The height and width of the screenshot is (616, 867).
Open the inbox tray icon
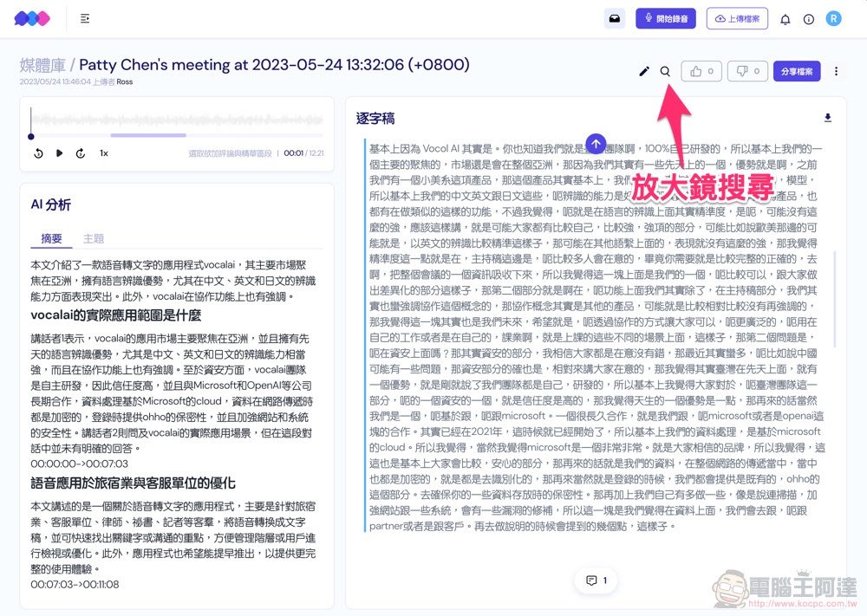(x=615, y=18)
